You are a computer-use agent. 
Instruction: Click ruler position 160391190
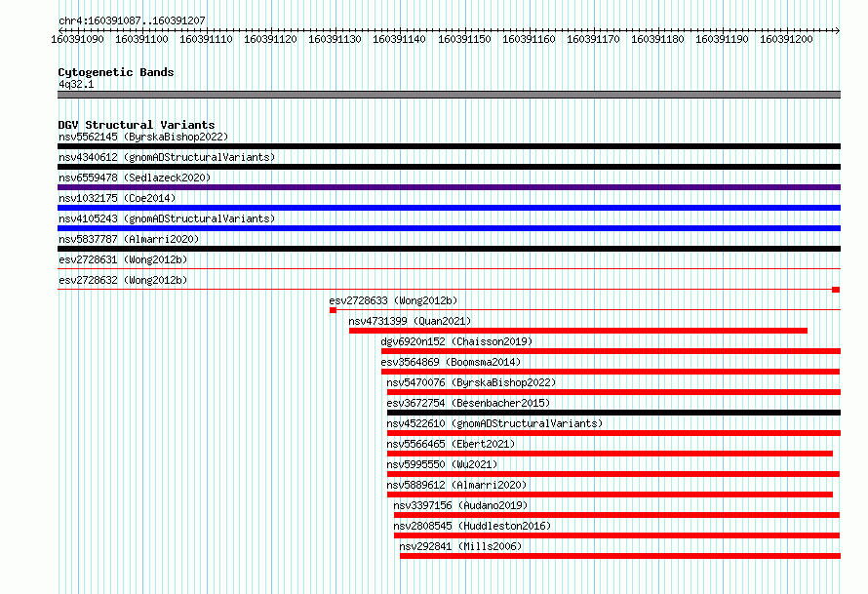click(722, 39)
